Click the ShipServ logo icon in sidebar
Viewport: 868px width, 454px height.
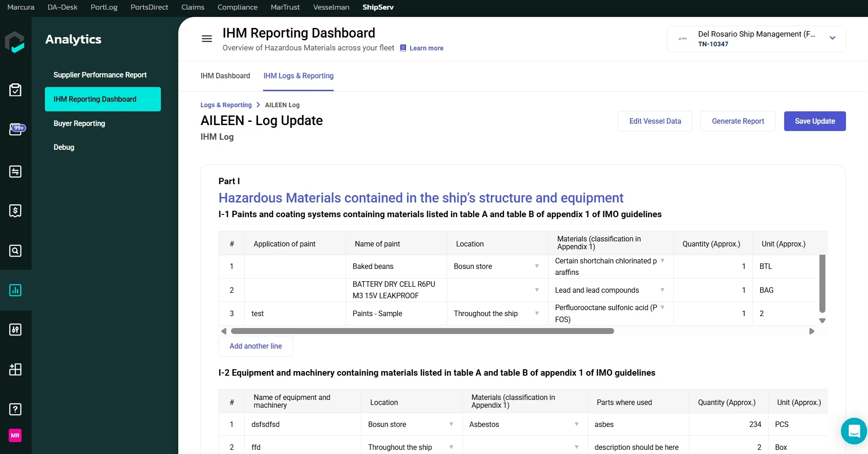coord(15,42)
